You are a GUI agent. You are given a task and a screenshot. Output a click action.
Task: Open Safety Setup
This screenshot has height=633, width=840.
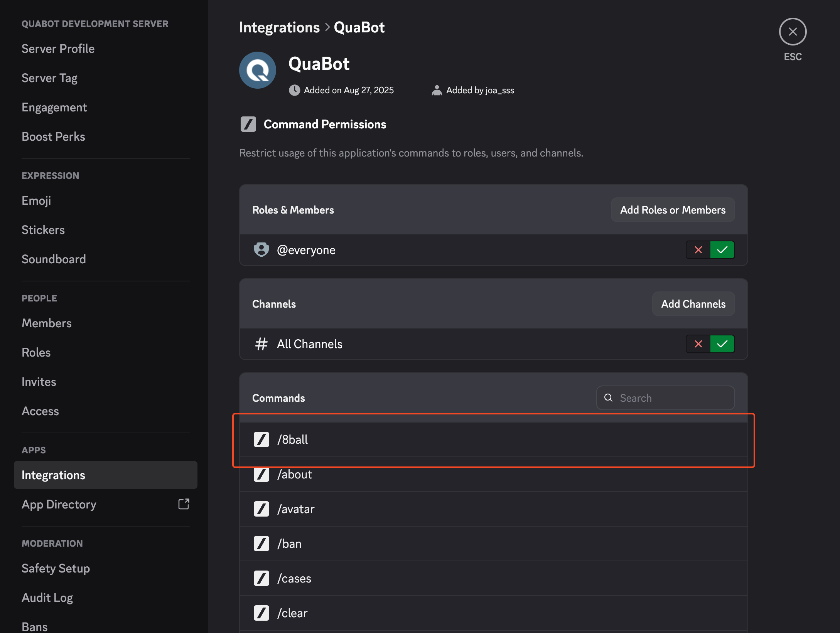pyautogui.click(x=105, y=568)
